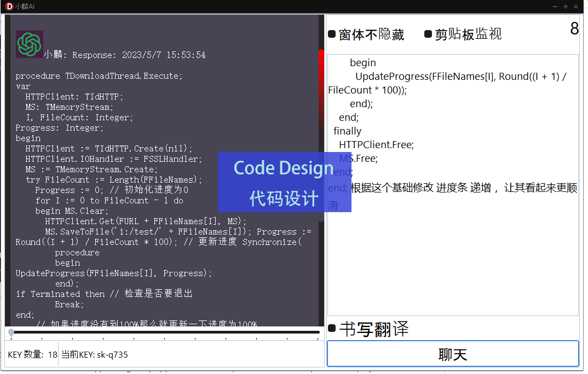Click 'MS := TMemoryStream.Create;' line
Screen dimensions: 588x374
coord(92,170)
